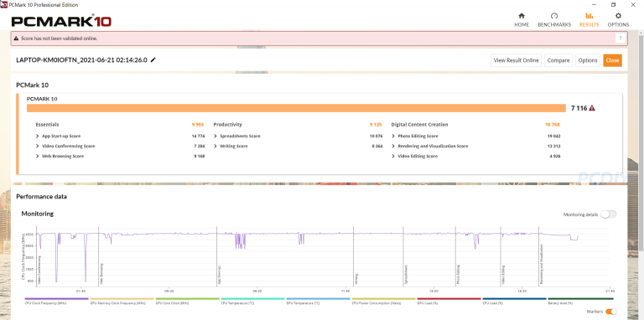Click the Performance data heading
644x320 pixels.
tap(41, 197)
